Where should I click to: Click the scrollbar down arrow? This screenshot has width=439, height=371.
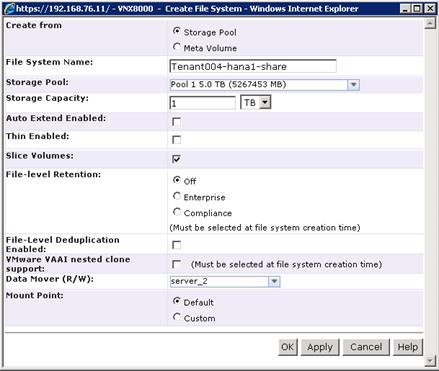[430, 361]
